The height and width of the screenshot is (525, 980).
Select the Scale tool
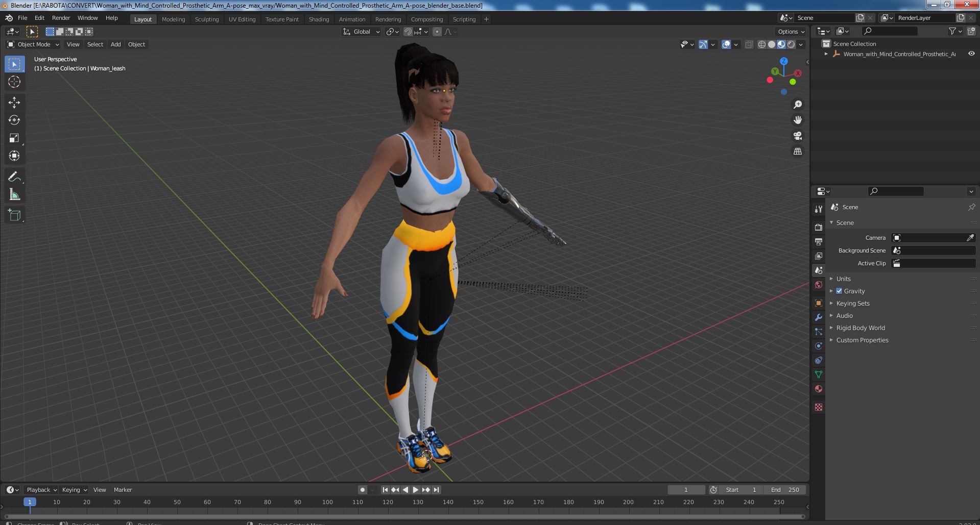click(x=14, y=138)
